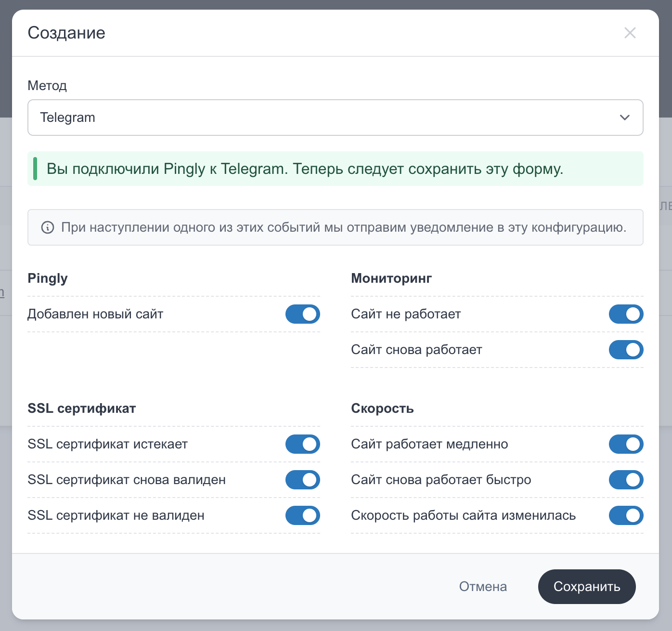The height and width of the screenshot is (631, 672).
Task: Click the "Сайт работает медленно" label text
Action: tap(429, 444)
